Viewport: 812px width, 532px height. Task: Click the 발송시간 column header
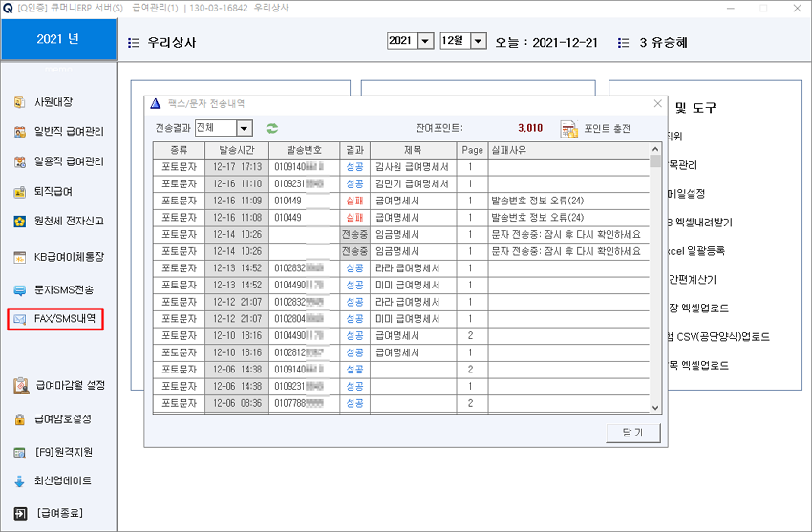click(237, 150)
